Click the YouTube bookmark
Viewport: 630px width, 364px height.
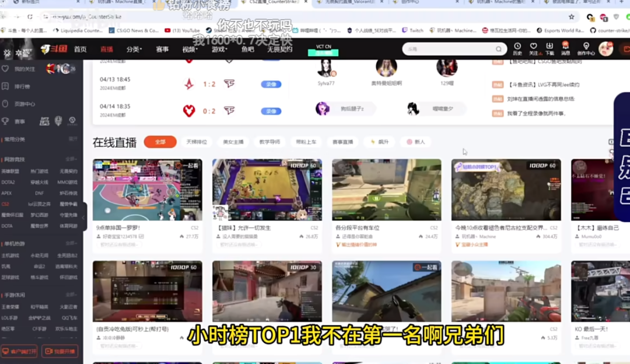[x=182, y=30]
